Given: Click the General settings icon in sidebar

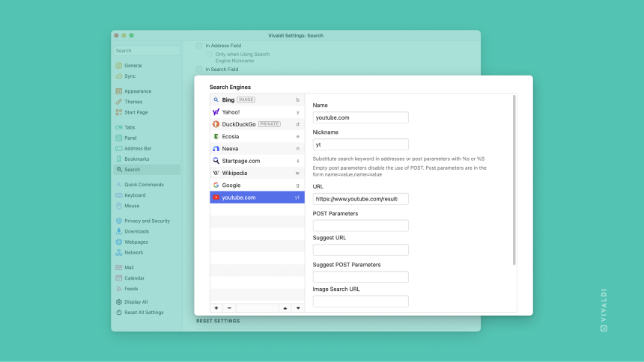Looking at the screenshot, I should pyautogui.click(x=119, y=65).
